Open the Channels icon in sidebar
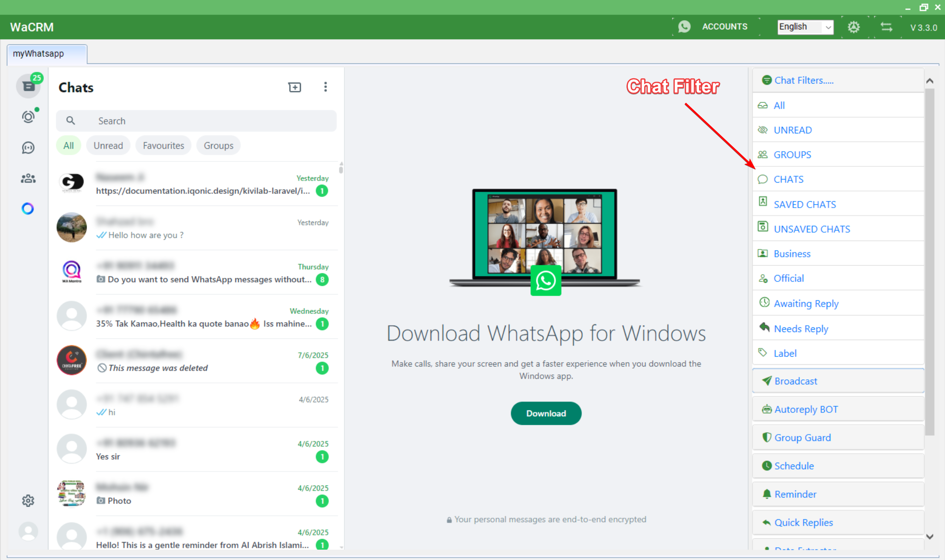This screenshot has width=945, height=560. pos(28,148)
